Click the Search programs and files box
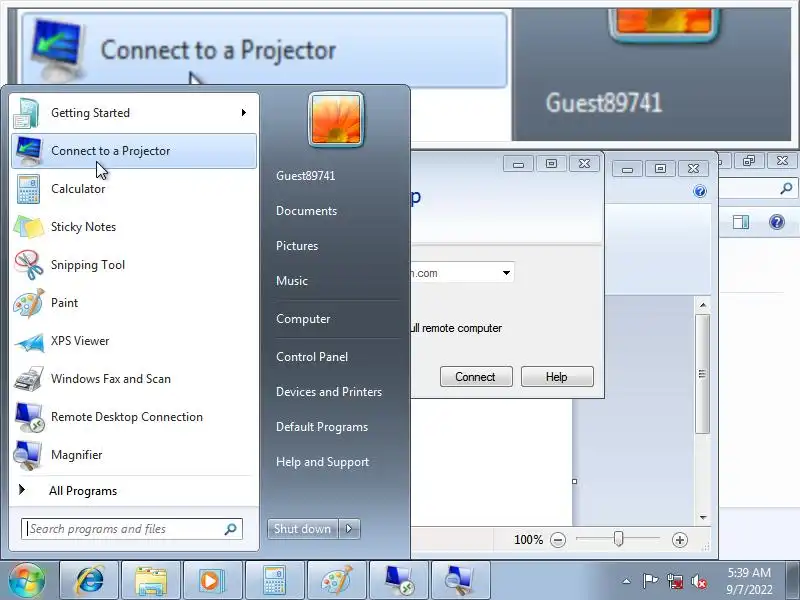The height and width of the screenshot is (600, 800). pyautogui.click(x=132, y=529)
